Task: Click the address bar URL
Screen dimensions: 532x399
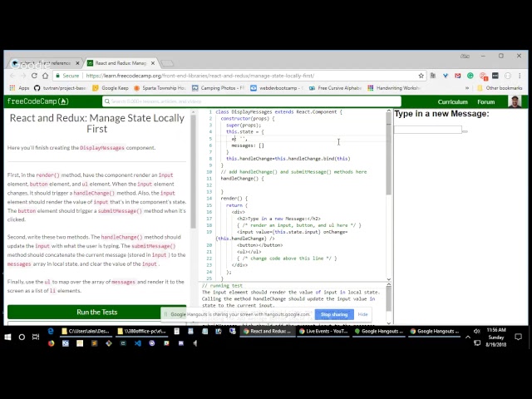Action: 200,76
